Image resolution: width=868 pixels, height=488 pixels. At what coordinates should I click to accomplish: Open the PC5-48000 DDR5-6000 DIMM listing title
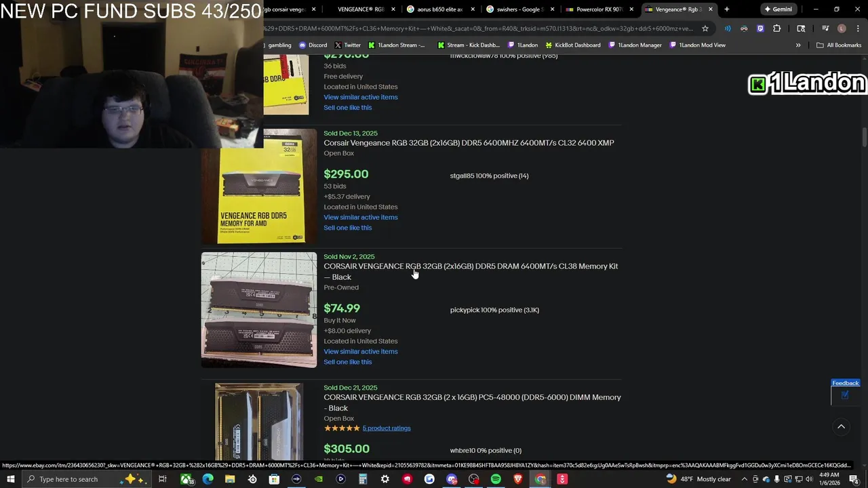tap(472, 403)
